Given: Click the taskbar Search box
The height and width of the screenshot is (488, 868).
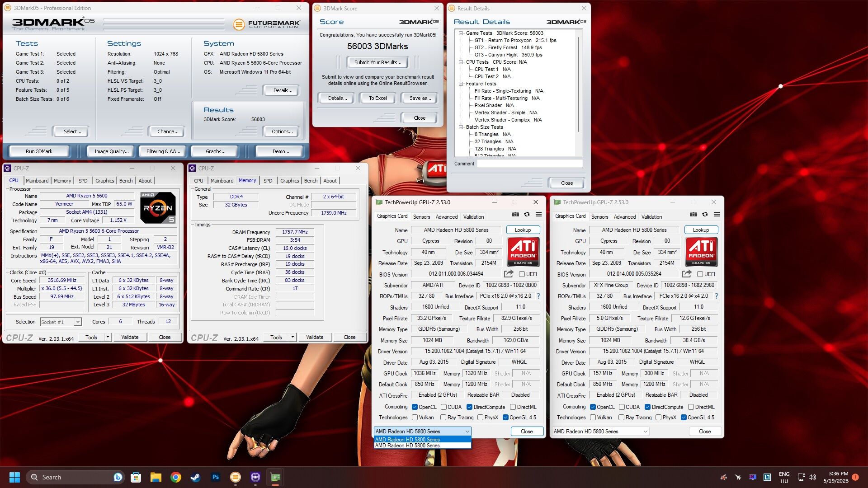Looking at the screenshot, I should 75,477.
